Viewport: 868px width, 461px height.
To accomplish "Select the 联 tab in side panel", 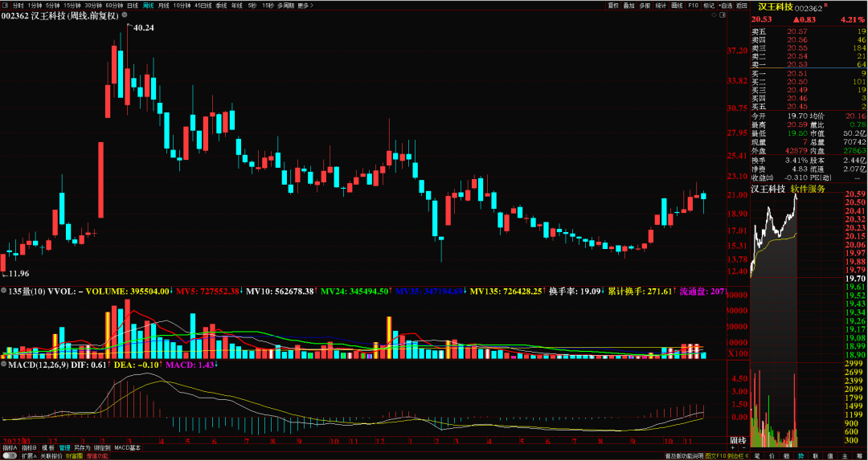I will (x=816, y=456).
